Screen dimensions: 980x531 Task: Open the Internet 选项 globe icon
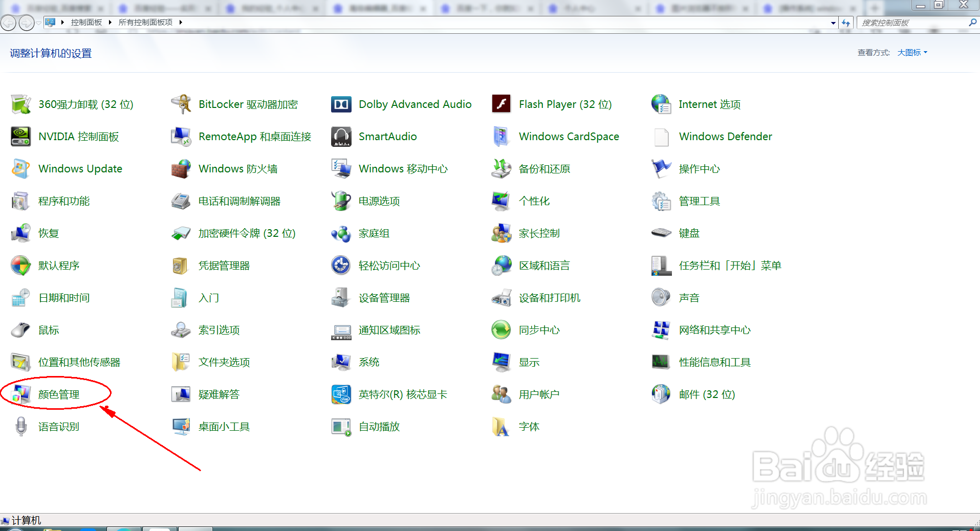[661, 104]
